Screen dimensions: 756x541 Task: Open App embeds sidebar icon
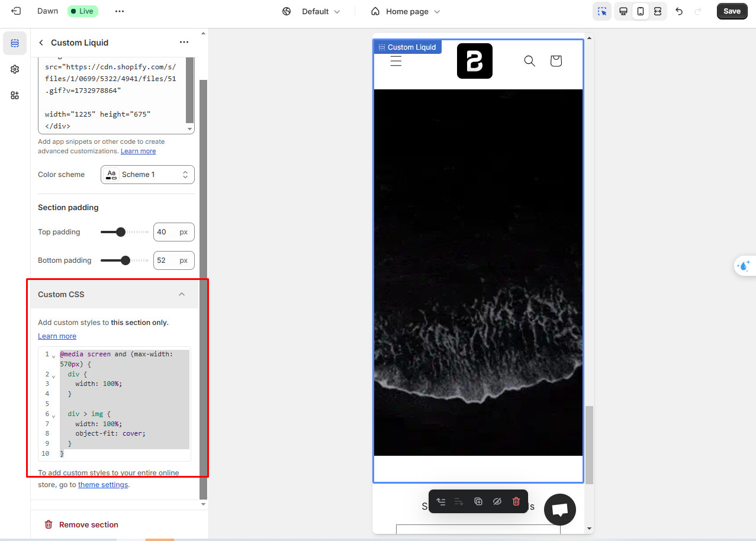[x=15, y=95]
